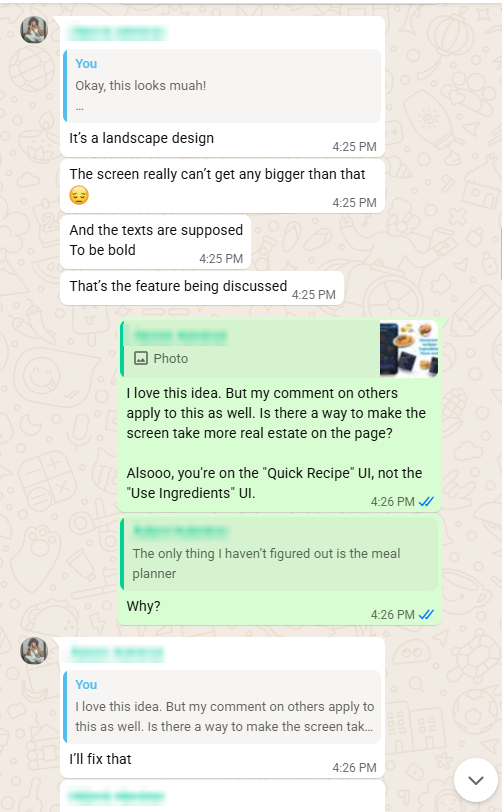The image size is (502, 812).
Task: Jump to quoted 'Okay, this looks muah!' message
Action: tap(222, 86)
